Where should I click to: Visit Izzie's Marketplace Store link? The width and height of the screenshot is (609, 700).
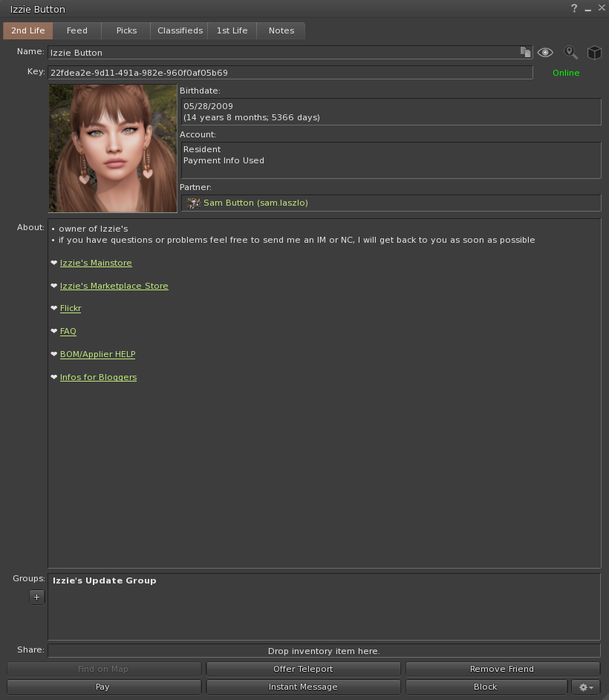coord(114,286)
